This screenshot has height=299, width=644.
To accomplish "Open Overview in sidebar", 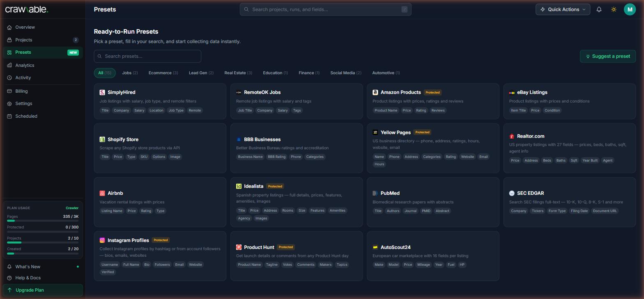I will (x=43, y=27).
